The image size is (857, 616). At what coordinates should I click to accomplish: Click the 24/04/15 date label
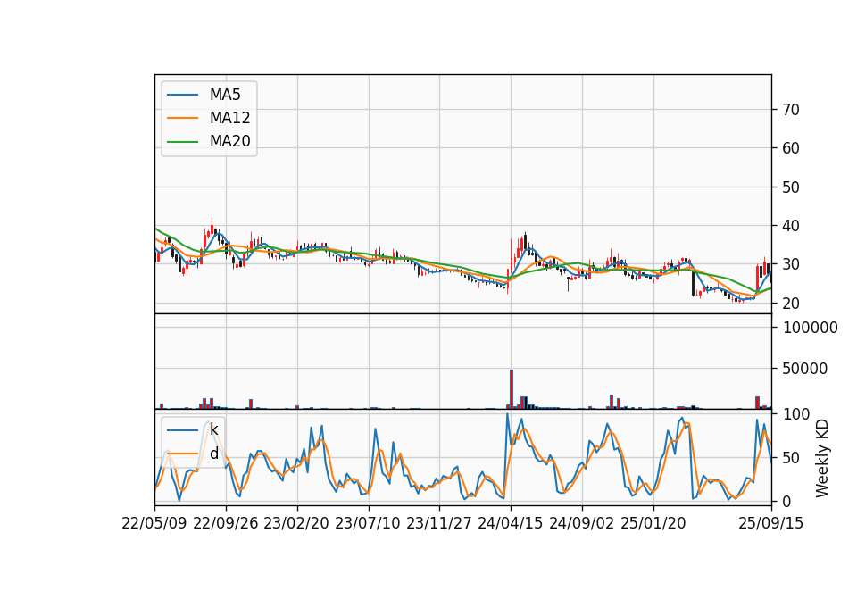511,524
